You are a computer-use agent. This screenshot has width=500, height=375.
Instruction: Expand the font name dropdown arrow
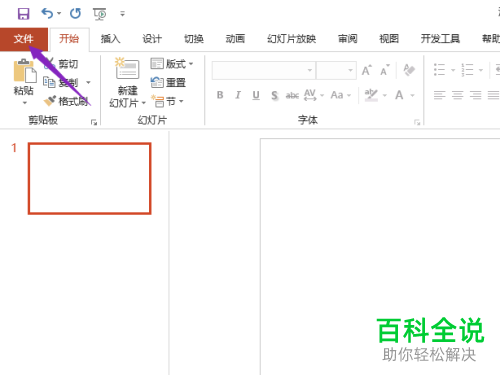click(x=310, y=70)
